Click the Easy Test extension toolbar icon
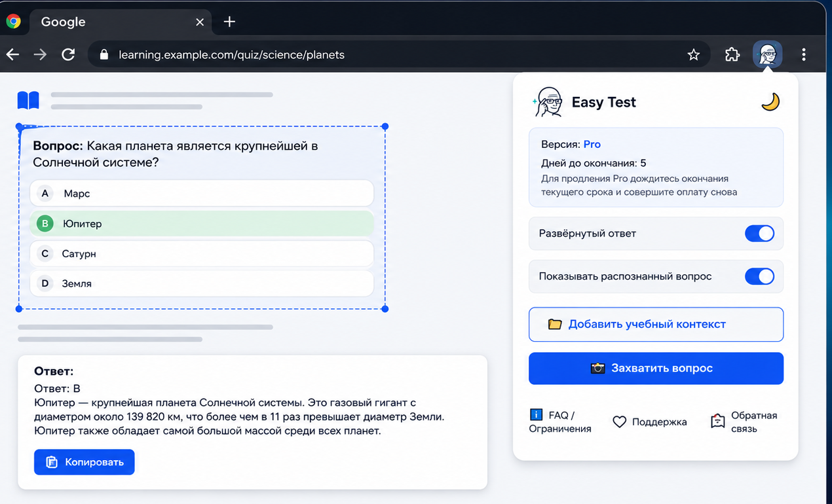The image size is (832, 504). click(767, 55)
